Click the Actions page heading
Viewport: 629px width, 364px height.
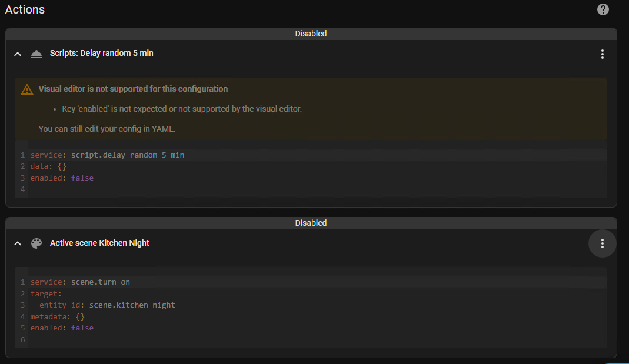[25, 9]
